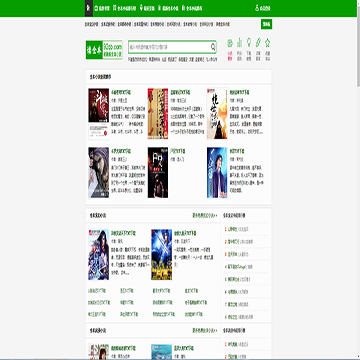
Task: Click the lightbulb icon next to bar chart
Action: pos(249,43)
